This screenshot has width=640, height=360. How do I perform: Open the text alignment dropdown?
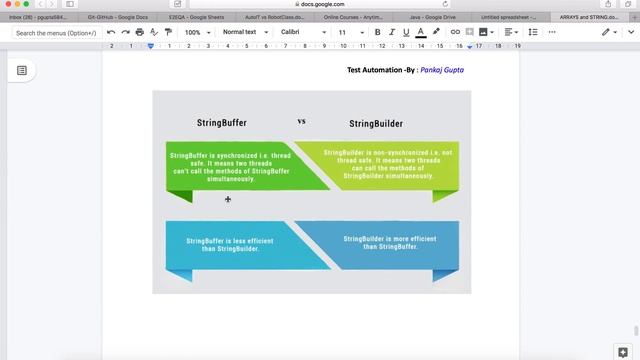pos(511,32)
